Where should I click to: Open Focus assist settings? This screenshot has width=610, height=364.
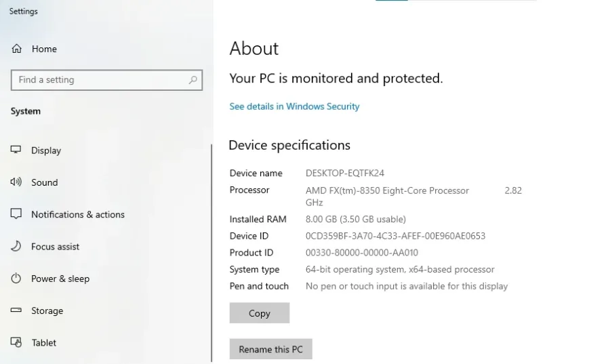pyautogui.click(x=55, y=247)
